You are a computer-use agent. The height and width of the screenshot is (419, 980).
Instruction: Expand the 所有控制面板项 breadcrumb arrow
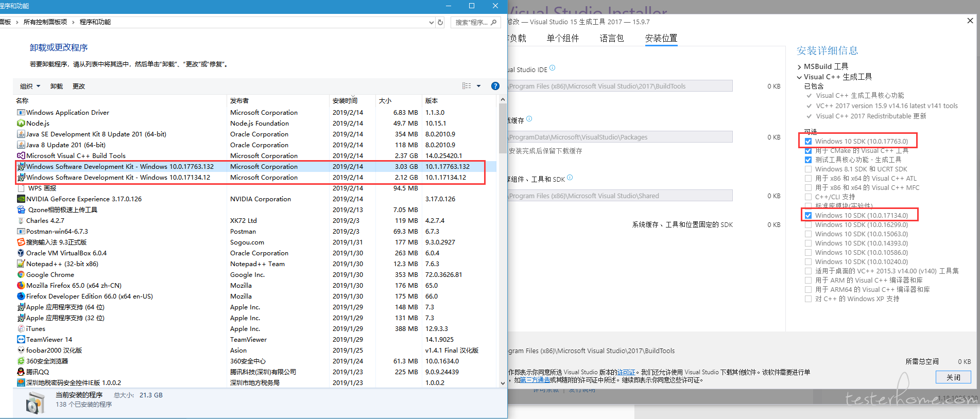pos(73,22)
